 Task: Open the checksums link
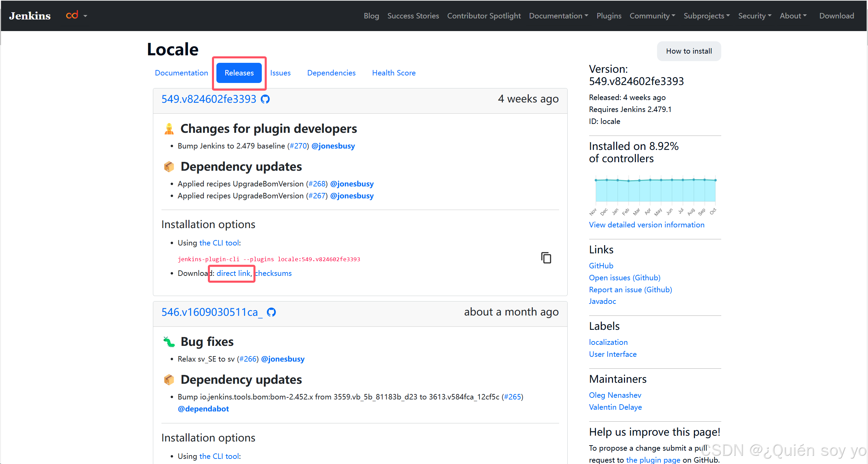[x=273, y=273]
